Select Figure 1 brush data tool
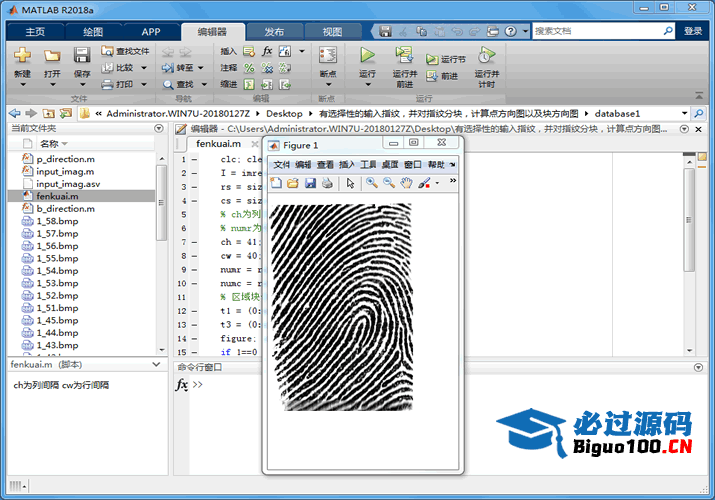This screenshot has width=715, height=500. pos(424,183)
